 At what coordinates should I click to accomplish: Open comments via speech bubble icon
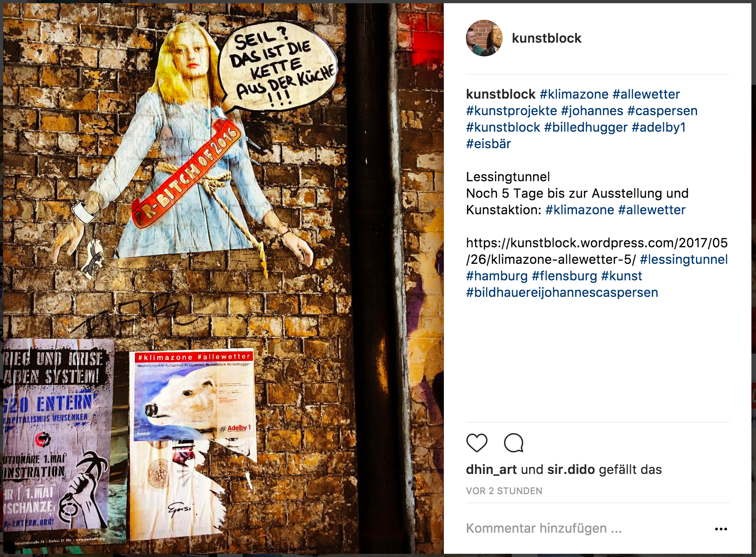click(x=513, y=443)
